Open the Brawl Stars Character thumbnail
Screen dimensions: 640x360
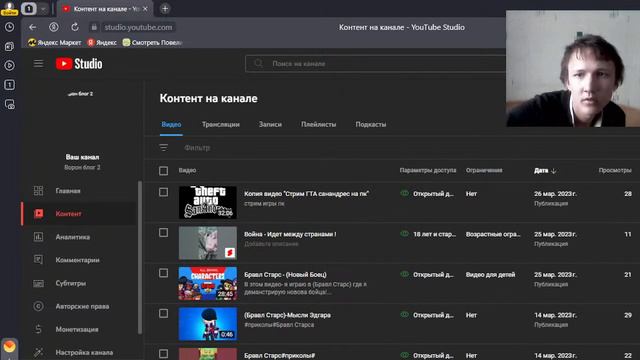pyautogui.click(x=207, y=283)
